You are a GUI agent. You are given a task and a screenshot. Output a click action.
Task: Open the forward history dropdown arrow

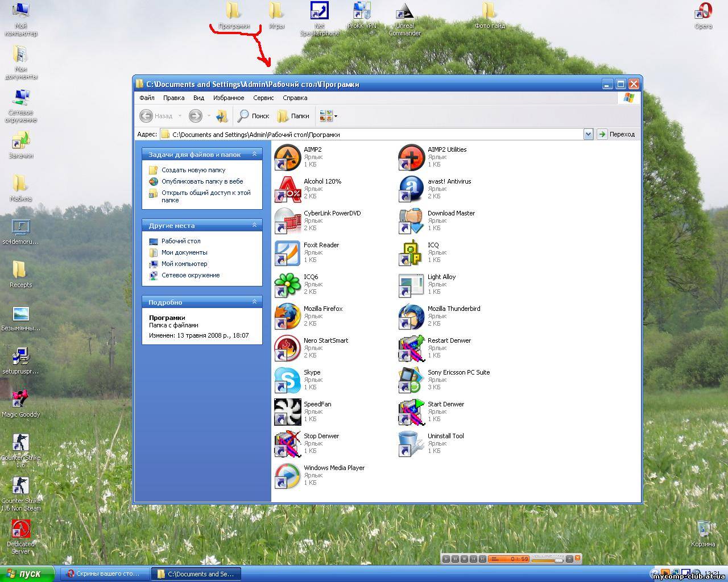209,116
